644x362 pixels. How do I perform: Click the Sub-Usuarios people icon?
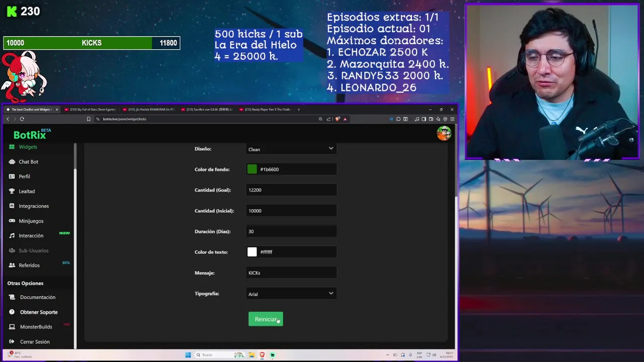point(12,250)
